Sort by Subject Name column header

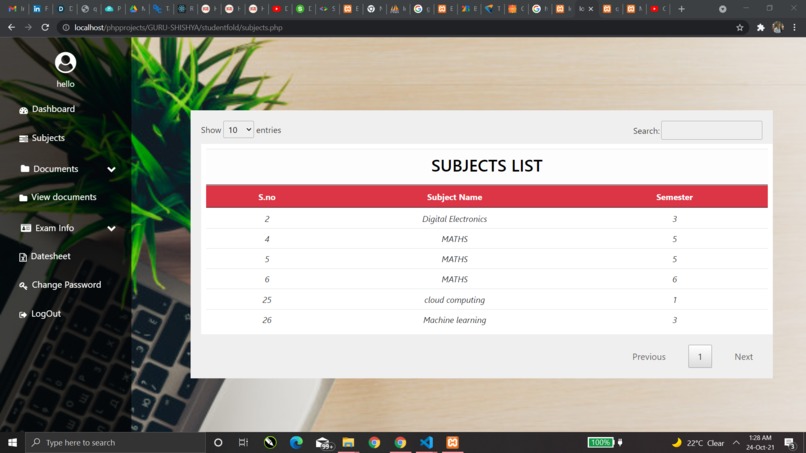click(454, 197)
